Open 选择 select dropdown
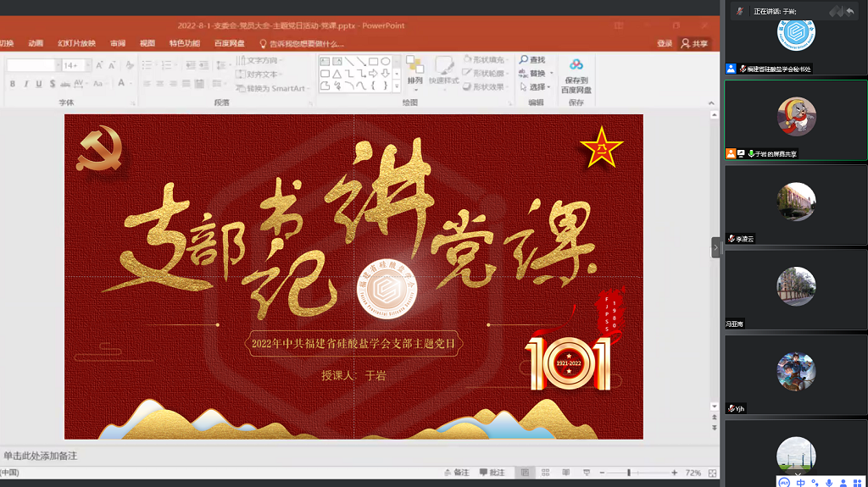The image size is (868, 487). pyautogui.click(x=535, y=87)
